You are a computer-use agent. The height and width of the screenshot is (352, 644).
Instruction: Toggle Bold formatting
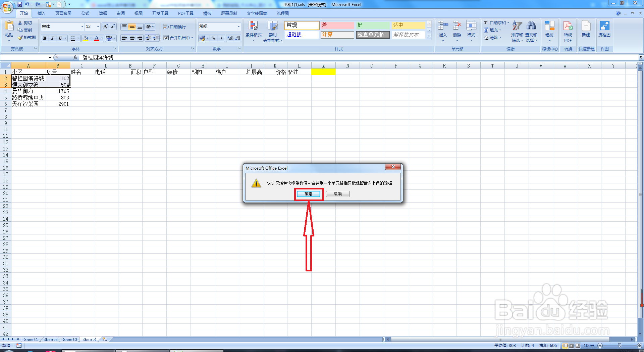45,38
